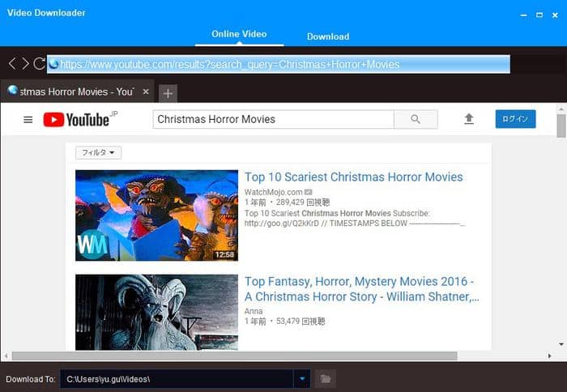
Task: Click the Krampus horned creature video thumbnail
Action: [156, 312]
